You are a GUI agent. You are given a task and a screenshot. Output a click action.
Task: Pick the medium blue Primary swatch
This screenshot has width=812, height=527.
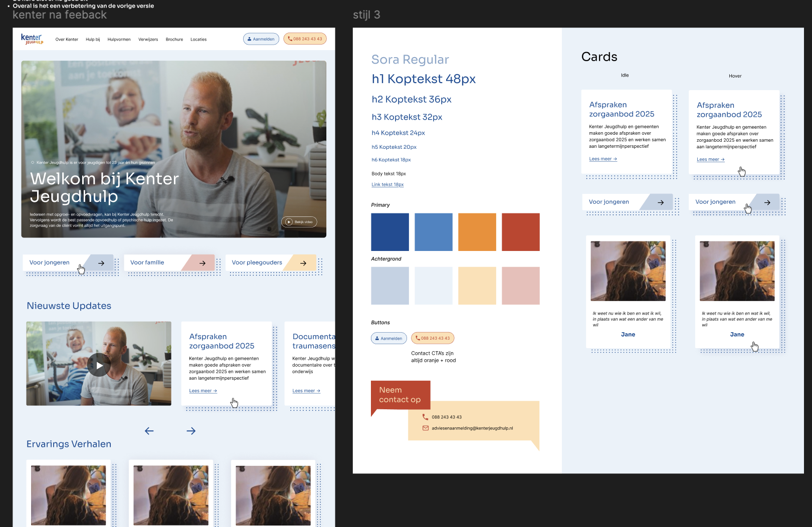coord(434,232)
